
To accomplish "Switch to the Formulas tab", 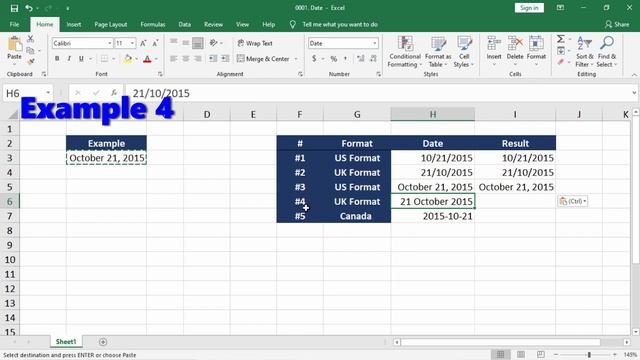I will pyautogui.click(x=153, y=24).
